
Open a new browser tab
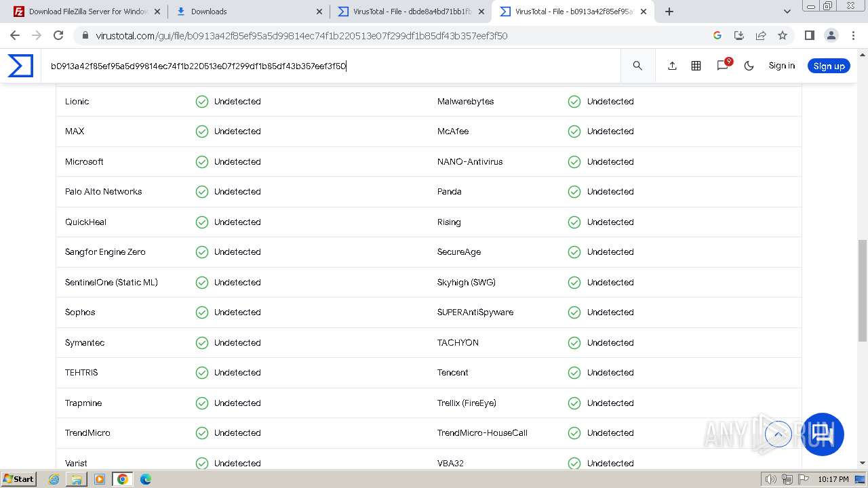(x=669, y=12)
